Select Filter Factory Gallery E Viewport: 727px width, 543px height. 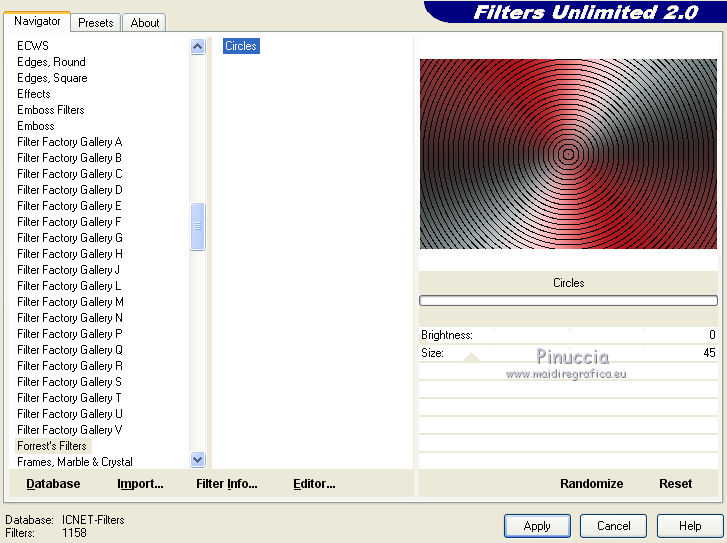point(70,206)
